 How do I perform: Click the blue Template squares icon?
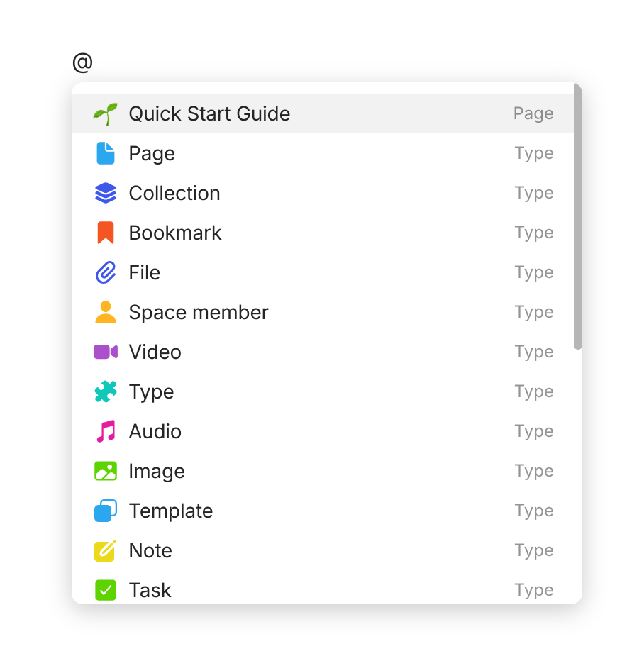point(106,511)
